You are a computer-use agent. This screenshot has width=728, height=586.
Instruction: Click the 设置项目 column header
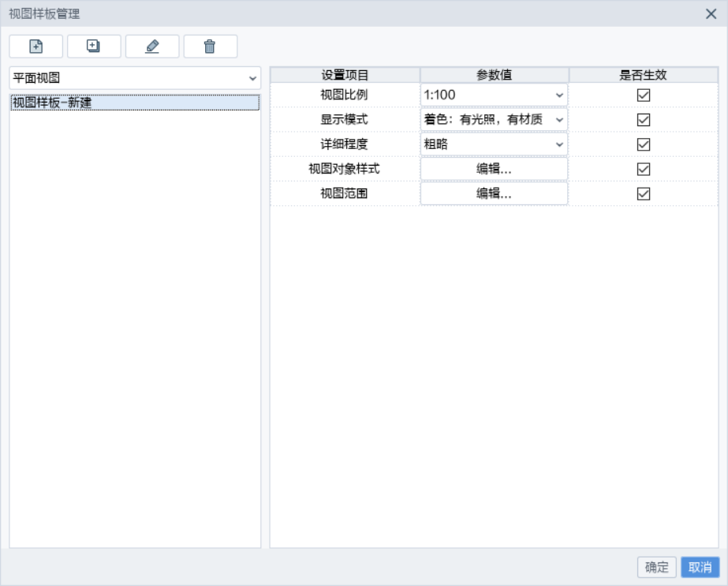click(345, 75)
